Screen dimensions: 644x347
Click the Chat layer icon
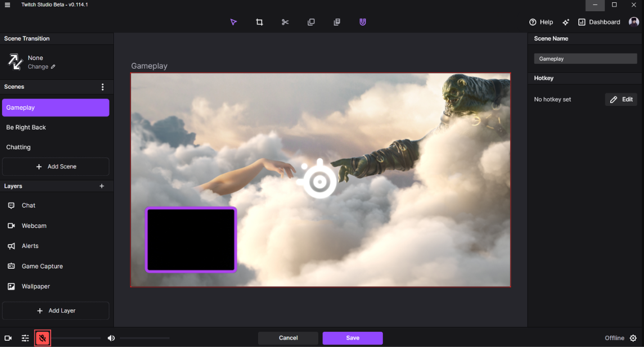pyautogui.click(x=11, y=205)
